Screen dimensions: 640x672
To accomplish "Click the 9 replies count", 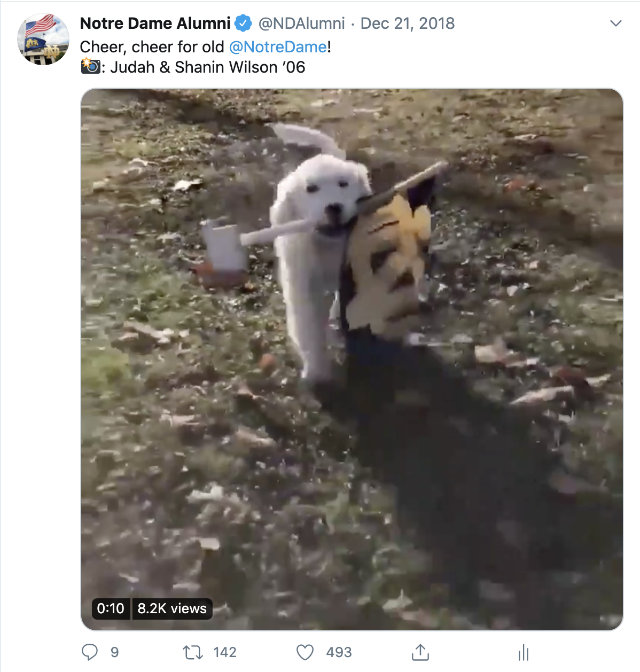I will (114, 652).
